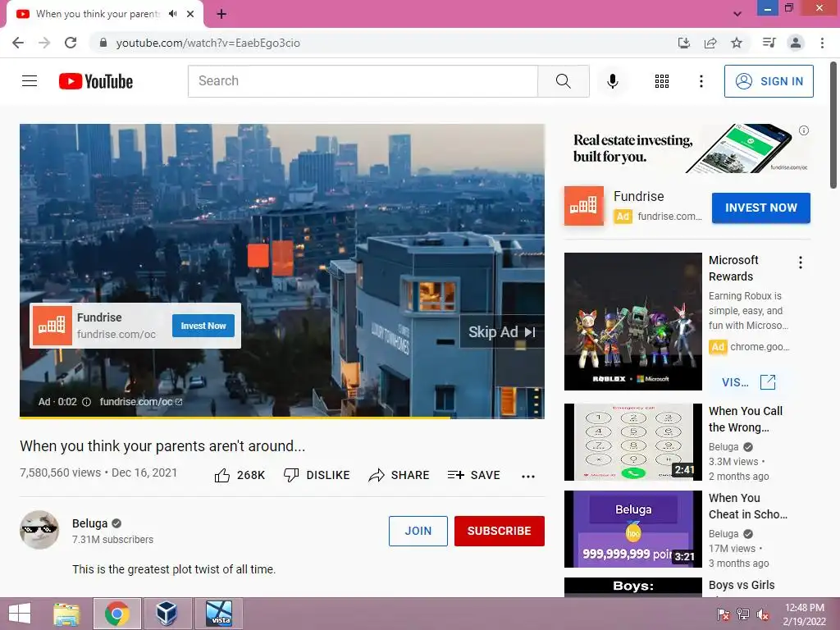Click the info icon on banner ad

804,130
